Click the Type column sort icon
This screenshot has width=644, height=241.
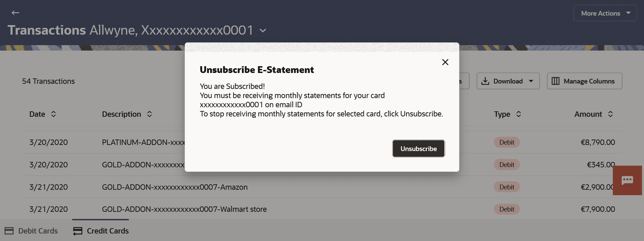(518, 114)
